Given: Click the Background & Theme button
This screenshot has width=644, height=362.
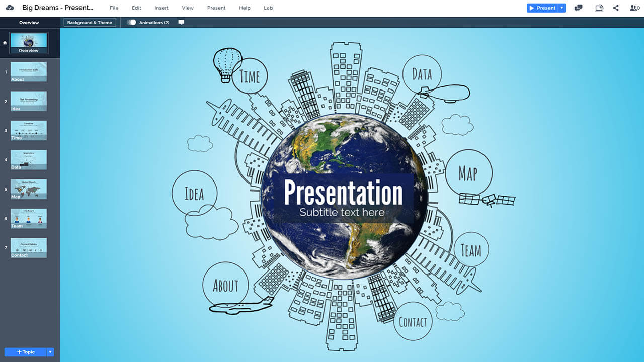Looking at the screenshot, I should pyautogui.click(x=90, y=23).
